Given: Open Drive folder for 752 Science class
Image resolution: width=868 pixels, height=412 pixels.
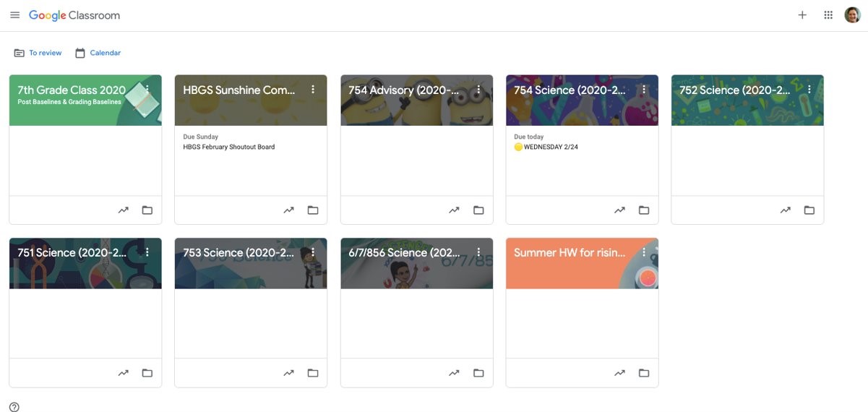Looking at the screenshot, I should click(809, 210).
